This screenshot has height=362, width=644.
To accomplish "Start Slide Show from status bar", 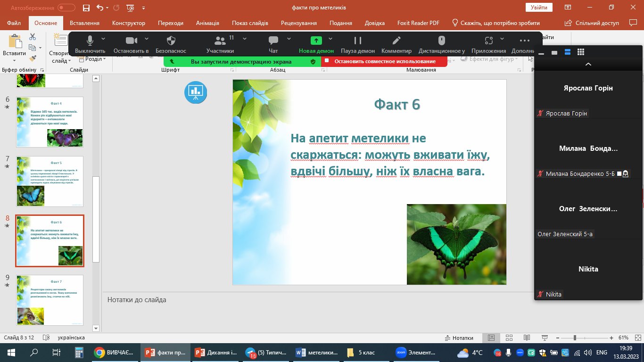I will [545, 337].
